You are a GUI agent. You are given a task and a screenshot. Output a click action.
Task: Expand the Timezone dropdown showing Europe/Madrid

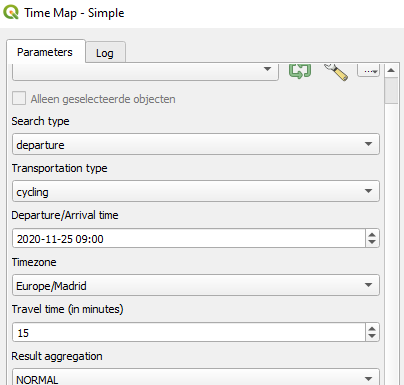[x=196, y=285]
